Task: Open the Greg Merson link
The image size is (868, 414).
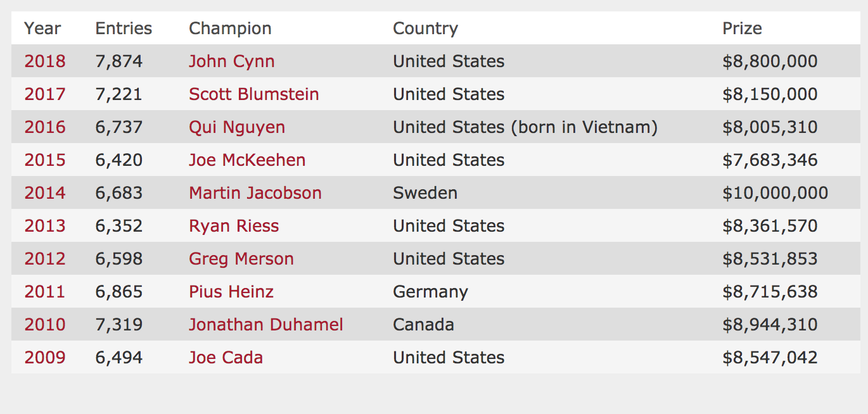Action: (241, 259)
